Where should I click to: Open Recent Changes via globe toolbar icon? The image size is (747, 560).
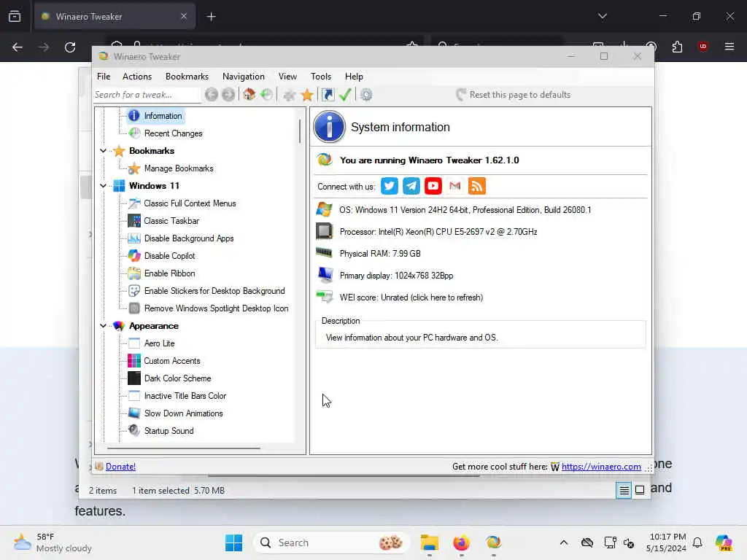[267, 95]
